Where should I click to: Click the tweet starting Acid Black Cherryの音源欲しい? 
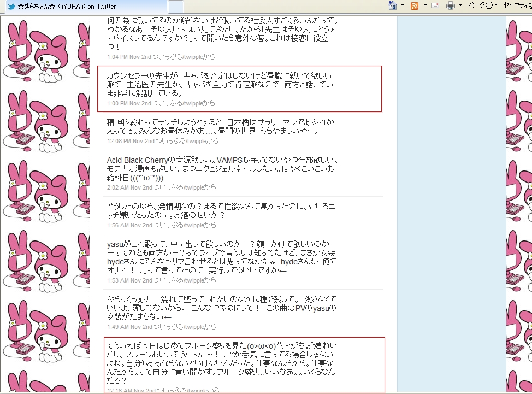(222, 169)
